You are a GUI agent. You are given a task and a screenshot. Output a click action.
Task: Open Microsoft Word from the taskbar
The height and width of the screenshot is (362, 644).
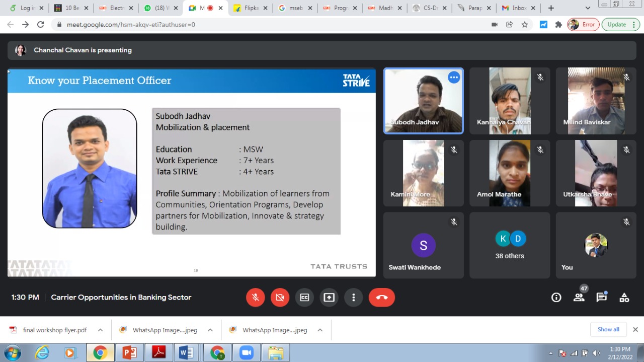(x=186, y=353)
